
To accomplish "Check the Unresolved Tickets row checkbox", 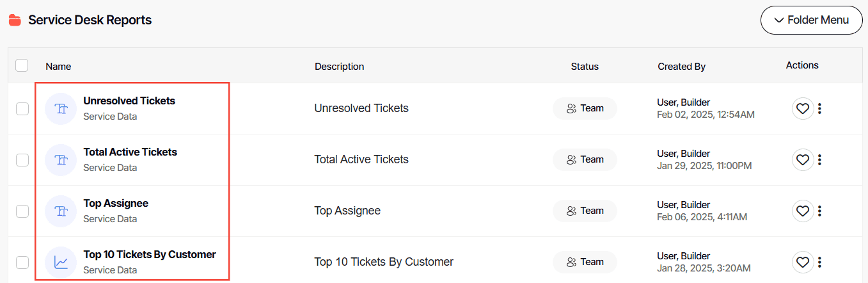I will coord(22,109).
